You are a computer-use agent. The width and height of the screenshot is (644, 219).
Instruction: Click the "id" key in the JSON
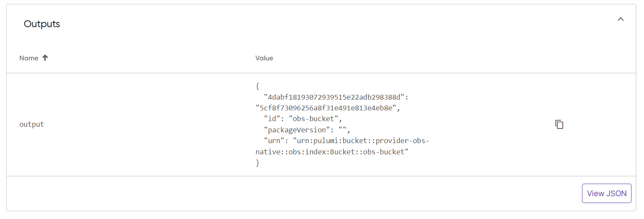[x=274, y=119]
